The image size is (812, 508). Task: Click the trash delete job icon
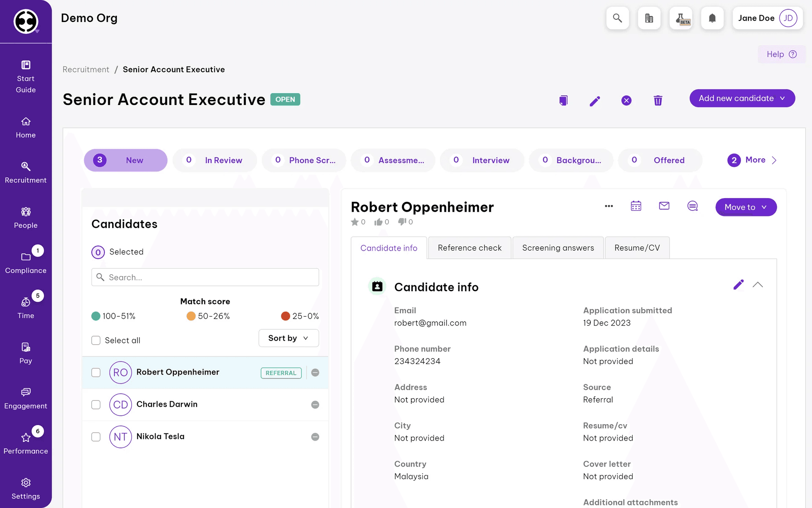(658, 100)
